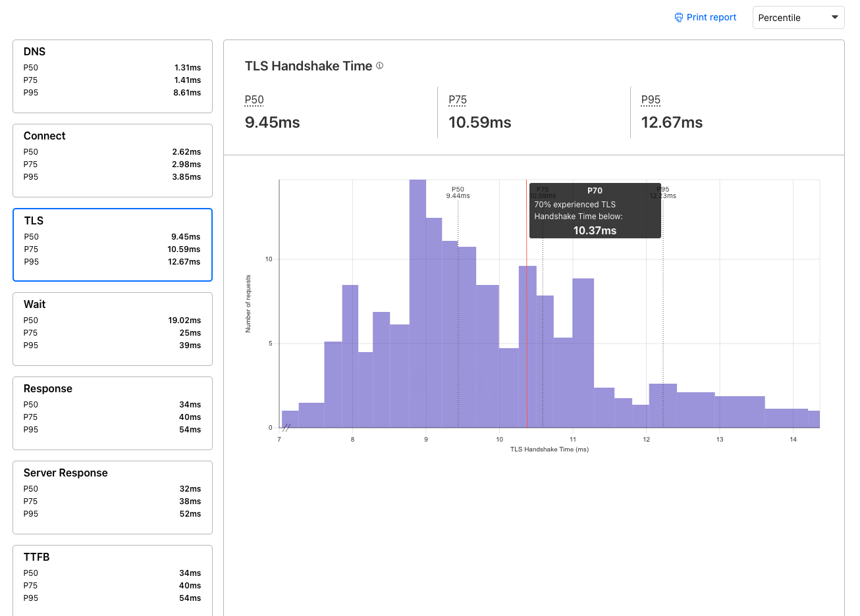Select the DNS metric card

pos(113,76)
